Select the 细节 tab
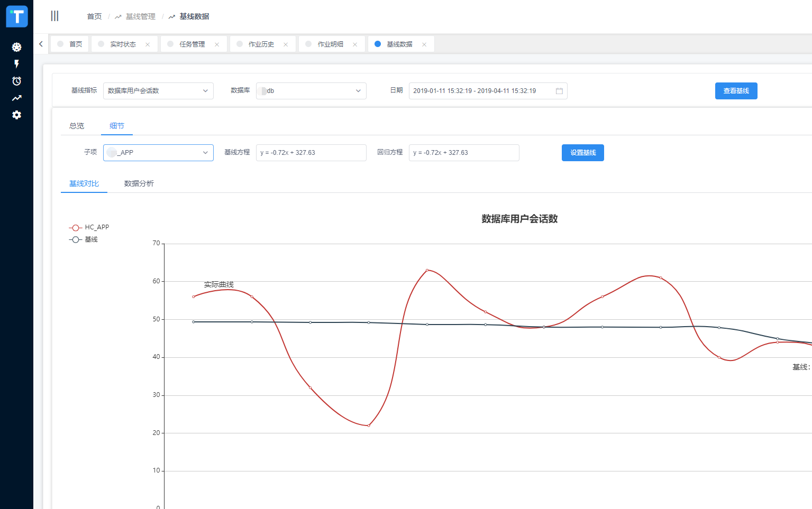812x509 pixels. tap(117, 126)
